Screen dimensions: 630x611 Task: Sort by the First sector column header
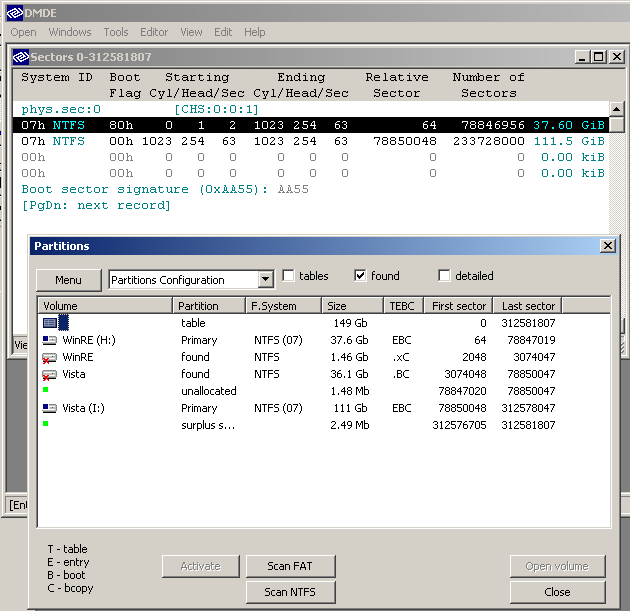coord(459,306)
